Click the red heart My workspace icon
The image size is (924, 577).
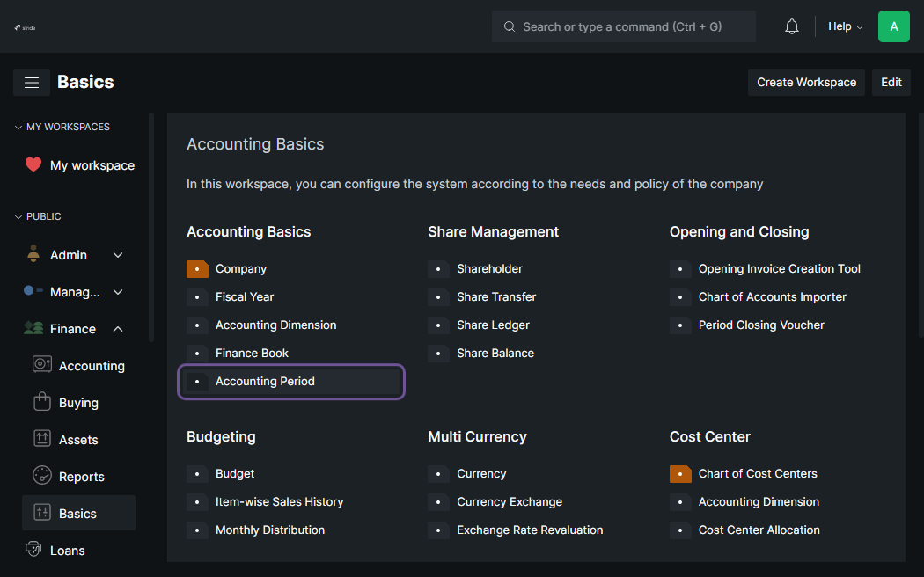point(33,164)
